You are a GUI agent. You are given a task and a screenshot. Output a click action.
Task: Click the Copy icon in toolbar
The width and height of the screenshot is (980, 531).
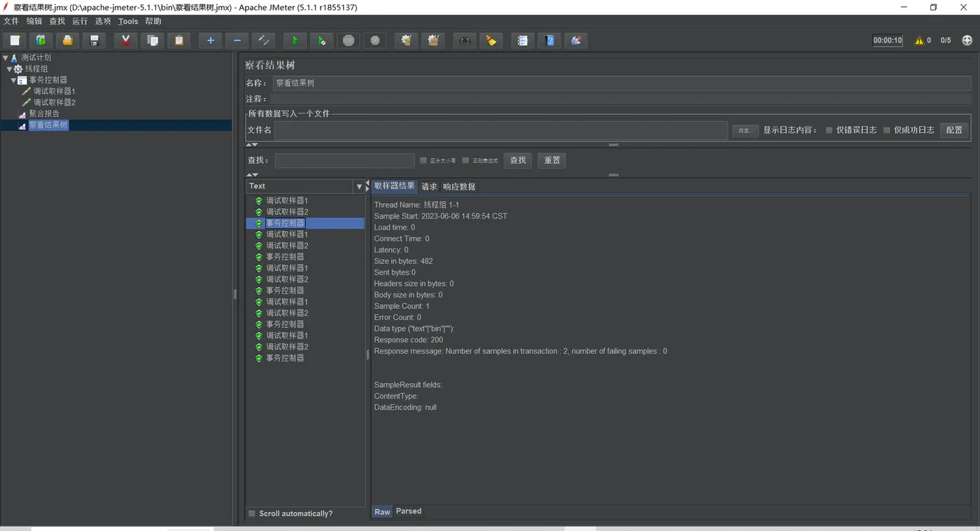tap(152, 41)
